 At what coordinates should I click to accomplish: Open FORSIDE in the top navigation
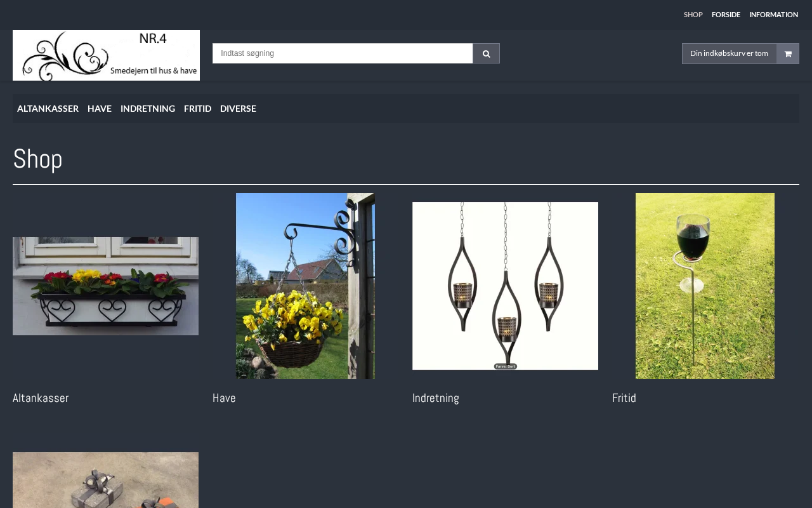pyautogui.click(x=726, y=15)
